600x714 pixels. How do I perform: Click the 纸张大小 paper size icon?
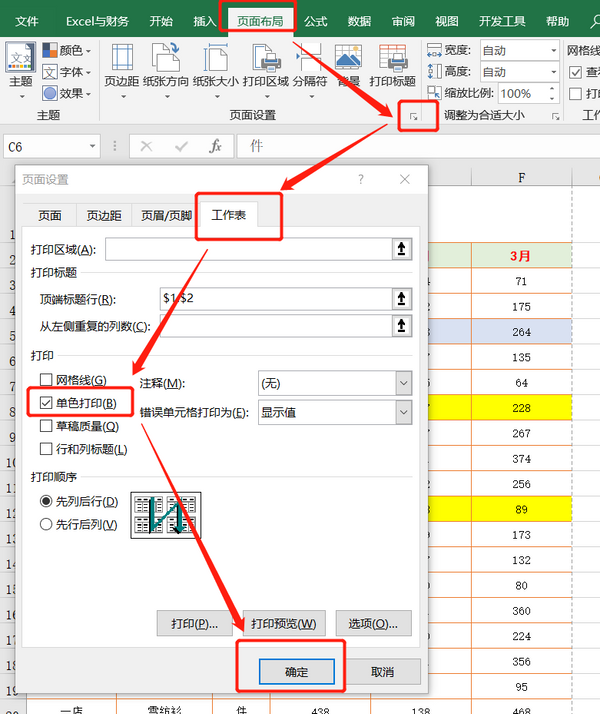click(x=215, y=58)
